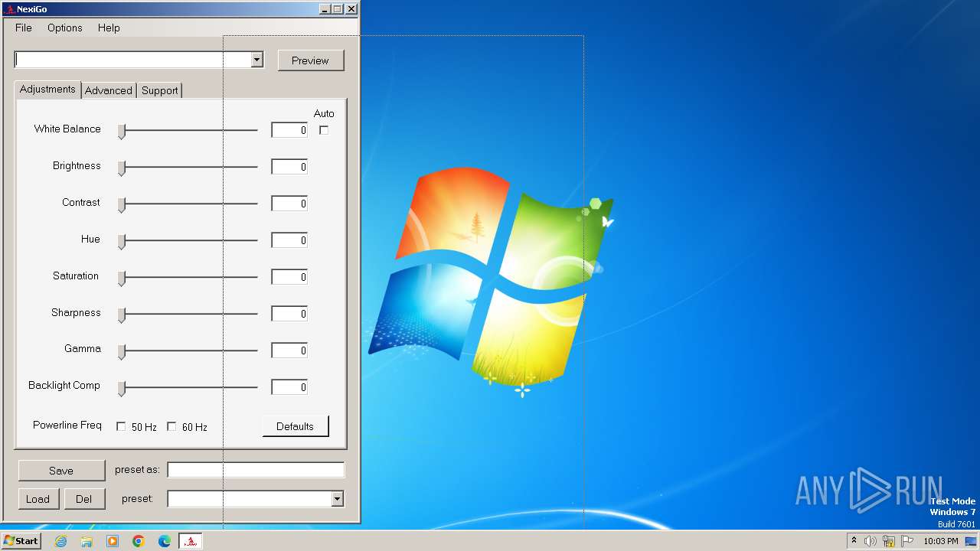Select the NexiGo taskbar icon
This screenshot has height=551, width=980.
coord(191,541)
